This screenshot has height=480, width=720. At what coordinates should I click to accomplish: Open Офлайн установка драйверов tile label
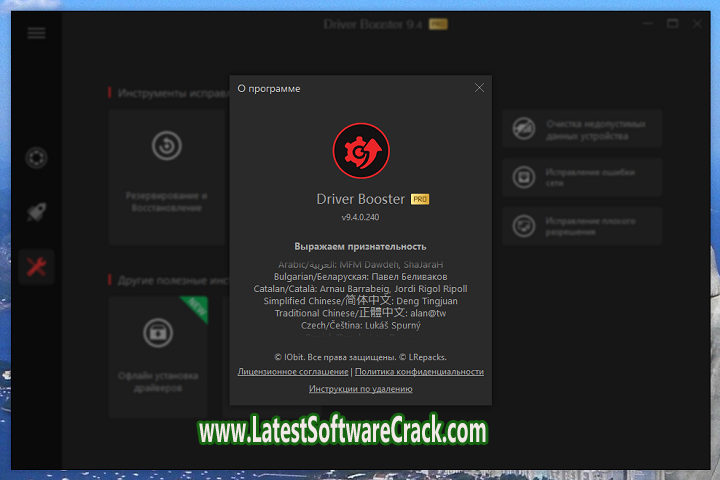click(157, 382)
